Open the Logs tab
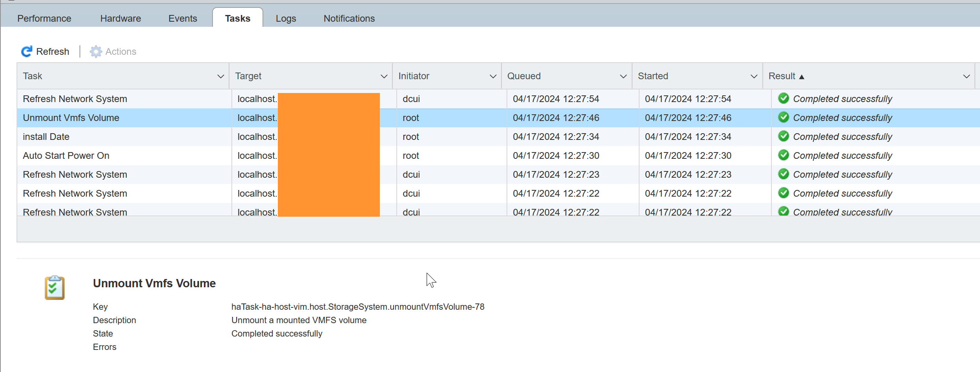This screenshot has width=980, height=372. point(286,19)
